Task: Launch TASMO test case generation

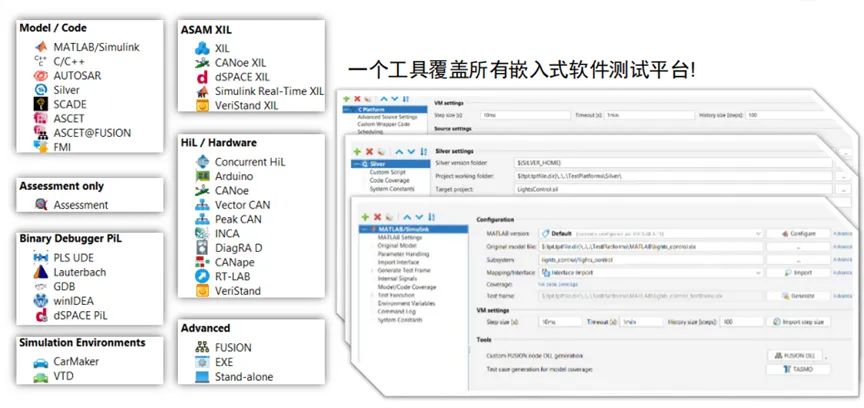Action: [x=798, y=369]
